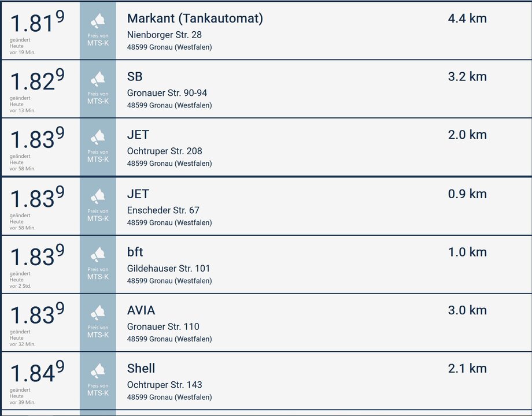Click the megaphone icon beside bft station

point(98,255)
